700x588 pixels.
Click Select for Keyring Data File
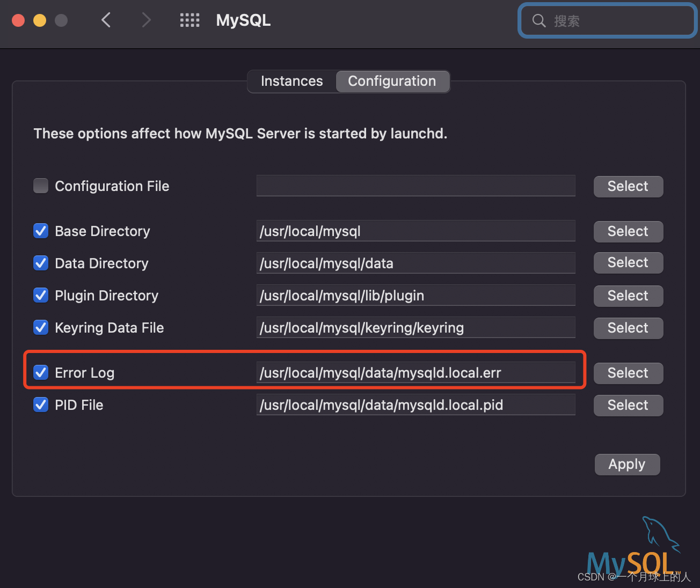pyautogui.click(x=628, y=328)
